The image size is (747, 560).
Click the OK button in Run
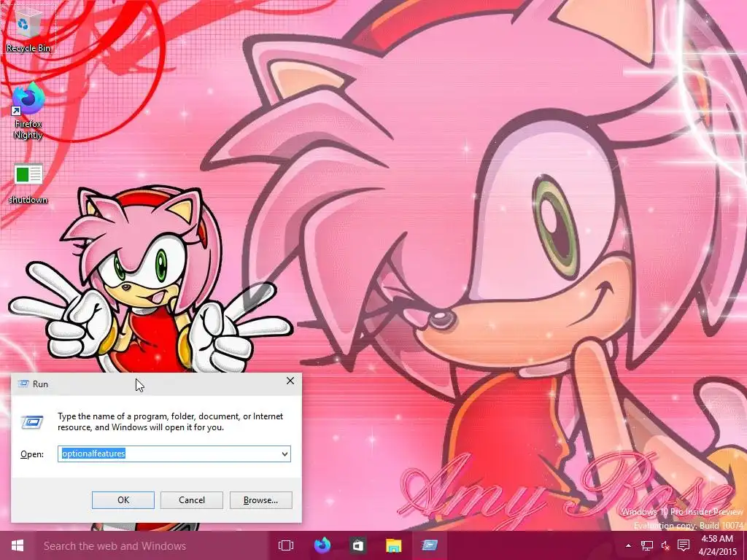[123, 500]
